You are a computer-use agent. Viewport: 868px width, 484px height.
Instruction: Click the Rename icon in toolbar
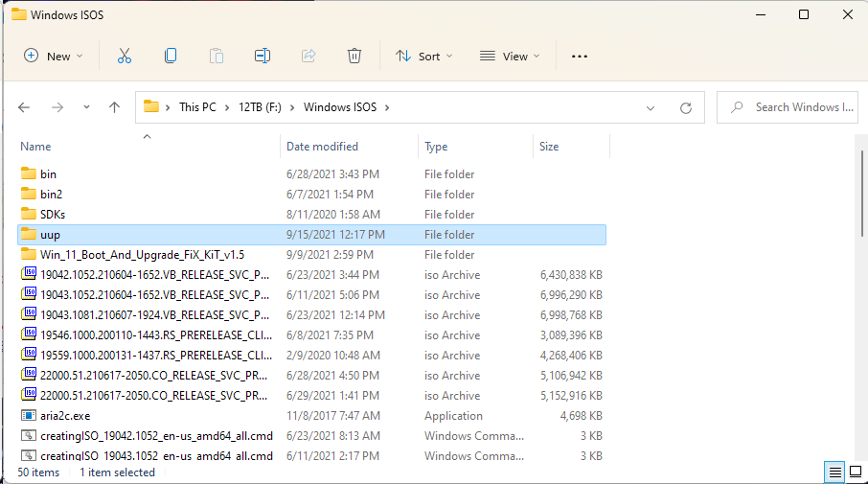tap(262, 57)
